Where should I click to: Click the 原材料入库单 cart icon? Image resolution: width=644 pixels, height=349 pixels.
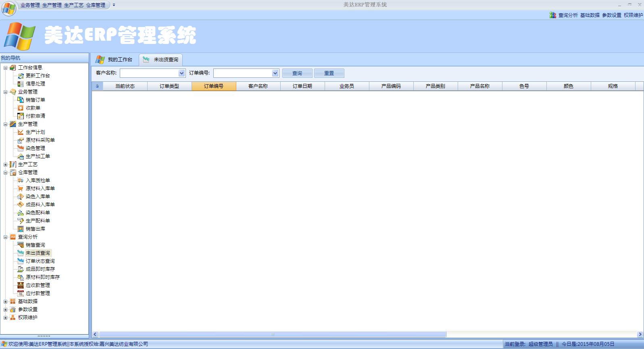coord(21,188)
